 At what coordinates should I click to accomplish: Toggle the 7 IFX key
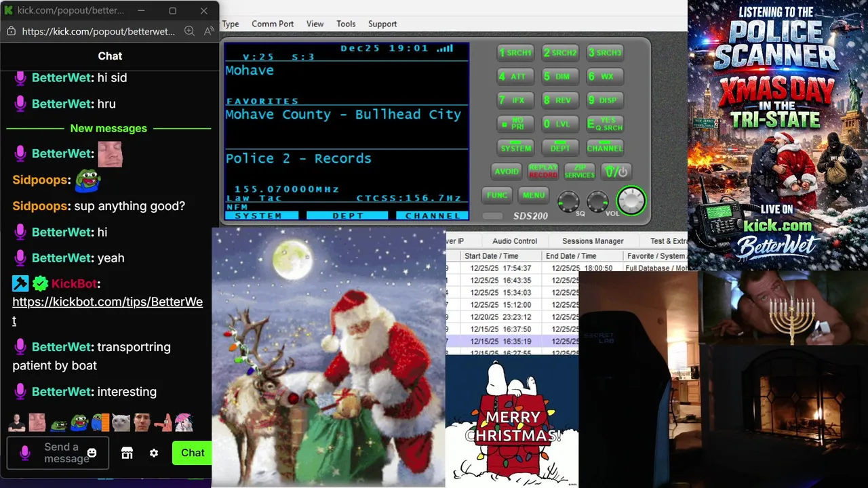pos(515,100)
